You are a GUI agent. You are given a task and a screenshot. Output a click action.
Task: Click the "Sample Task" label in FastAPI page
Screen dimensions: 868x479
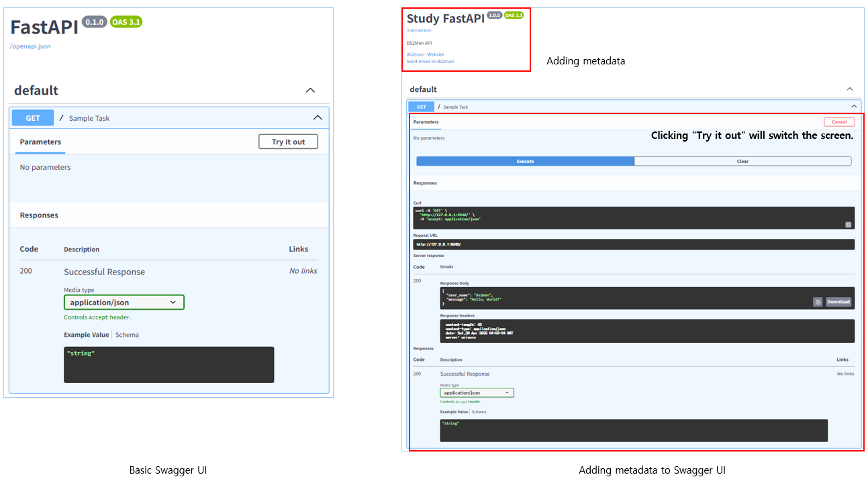pos(89,118)
